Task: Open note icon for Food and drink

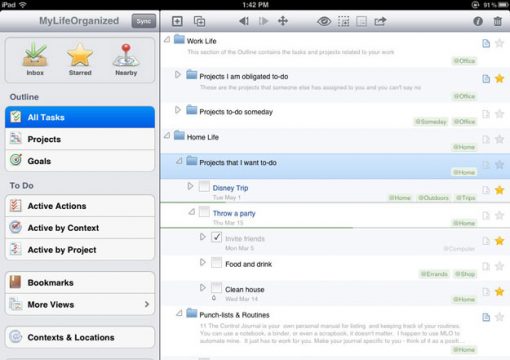Action: click(486, 266)
